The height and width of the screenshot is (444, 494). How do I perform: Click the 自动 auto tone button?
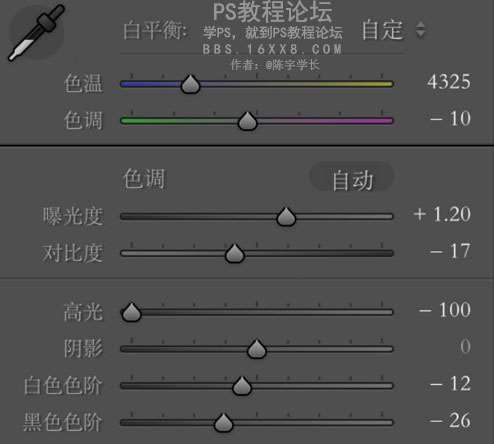pyautogui.click(x=352, y=180)
